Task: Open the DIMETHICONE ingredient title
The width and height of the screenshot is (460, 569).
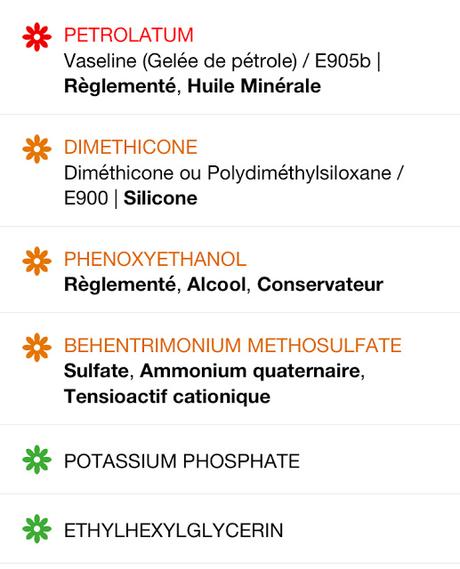Action: pyautogui.click(x=131, y=147)
